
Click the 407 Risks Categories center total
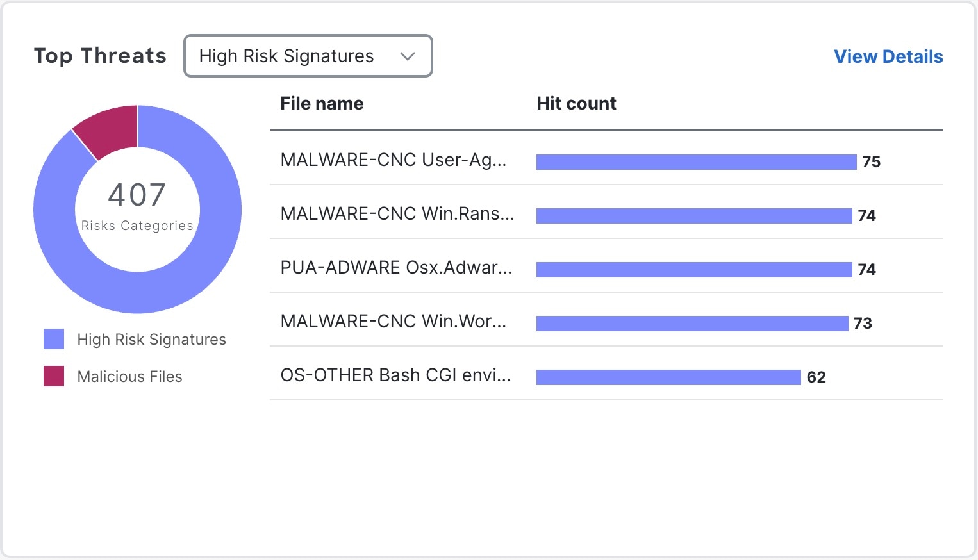[x=137, y=205]
